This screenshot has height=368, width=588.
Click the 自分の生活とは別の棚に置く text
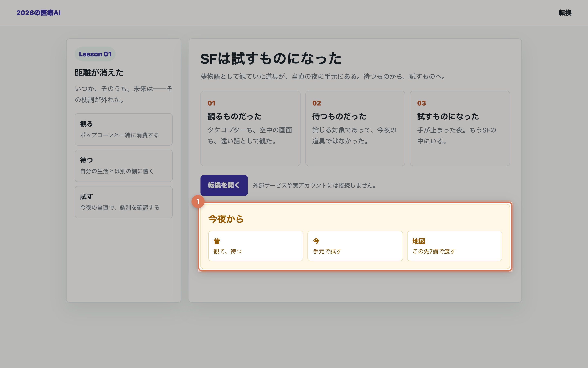coord(117,171)
